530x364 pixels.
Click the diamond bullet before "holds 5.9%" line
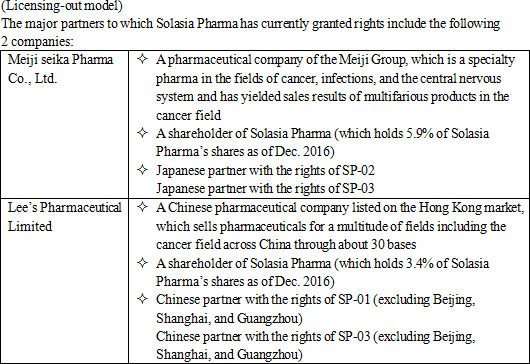tap(142, 133)
